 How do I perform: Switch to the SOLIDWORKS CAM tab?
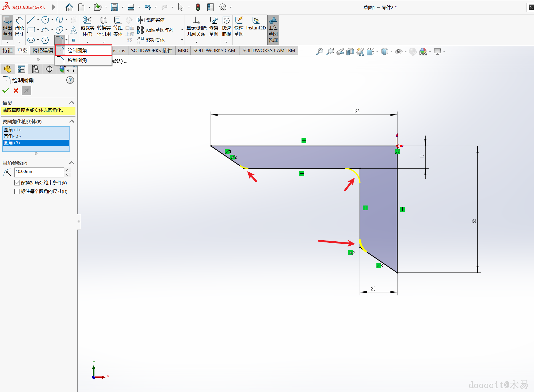(214, 50)
